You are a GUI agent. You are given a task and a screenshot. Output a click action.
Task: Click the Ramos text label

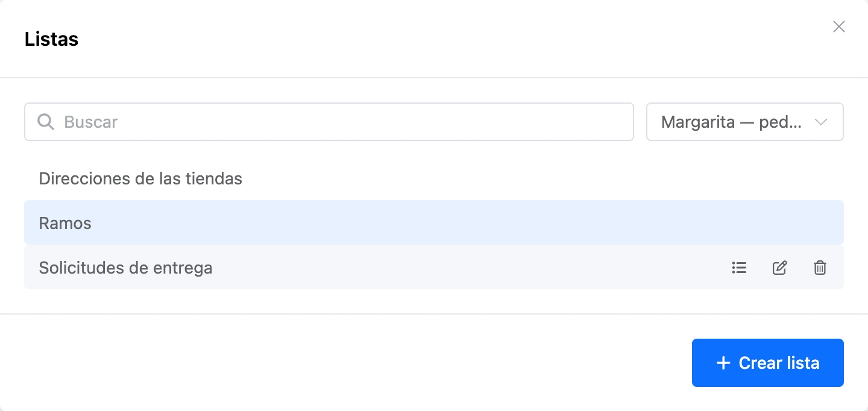(x=65, y=224)
